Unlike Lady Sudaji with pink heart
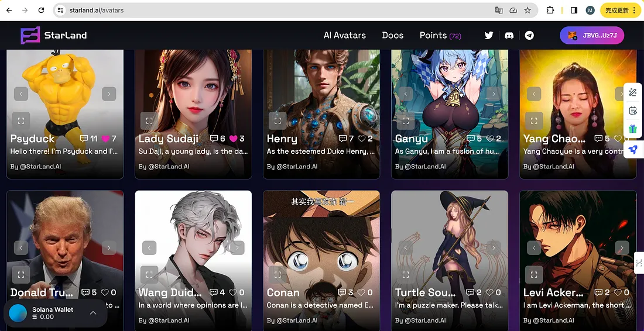 pyautogui.click(x=233, y=139)
